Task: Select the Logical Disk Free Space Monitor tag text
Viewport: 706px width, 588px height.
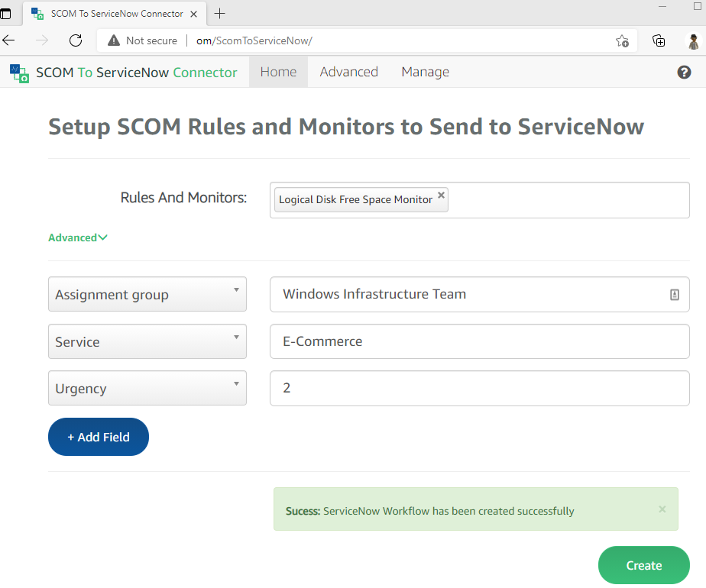Action: click(x=356, y=200)
